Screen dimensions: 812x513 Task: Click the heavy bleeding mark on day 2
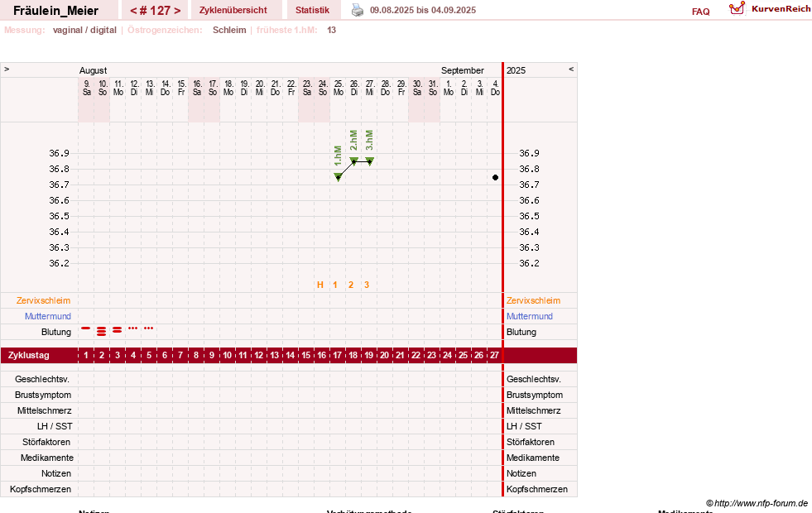click(102, 331)
